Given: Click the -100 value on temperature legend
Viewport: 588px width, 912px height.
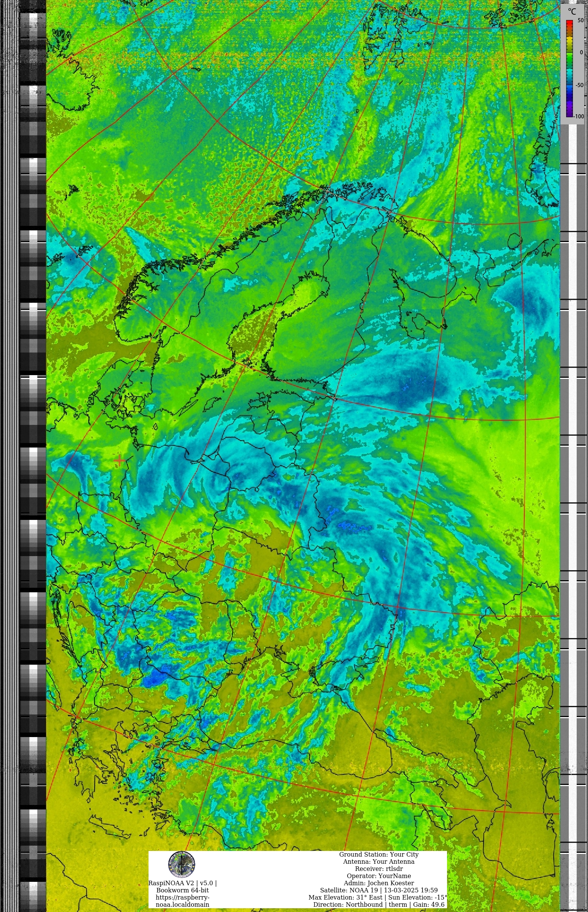Looking at the screenshot, I should (x=579, y=116).
